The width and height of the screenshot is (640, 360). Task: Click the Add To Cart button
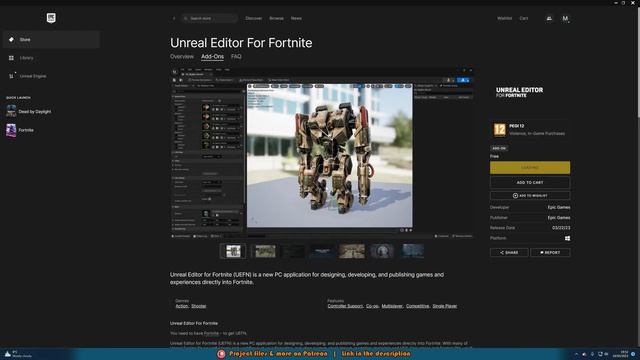click(x=530, y=182)
